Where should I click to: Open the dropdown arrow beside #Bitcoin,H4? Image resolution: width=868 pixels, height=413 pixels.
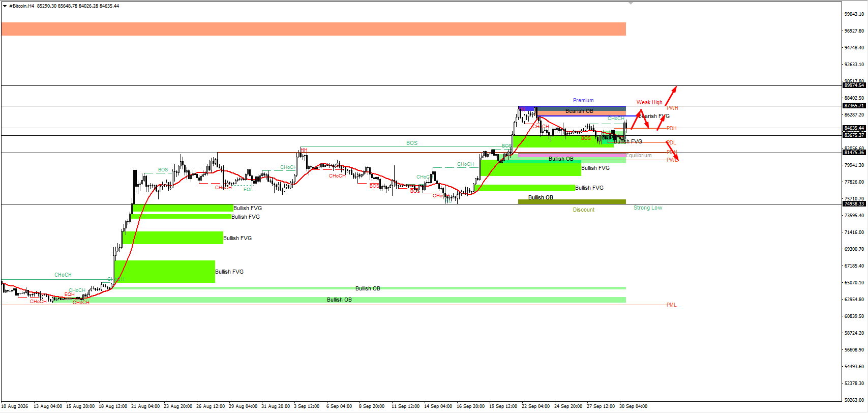click(5, 6)
